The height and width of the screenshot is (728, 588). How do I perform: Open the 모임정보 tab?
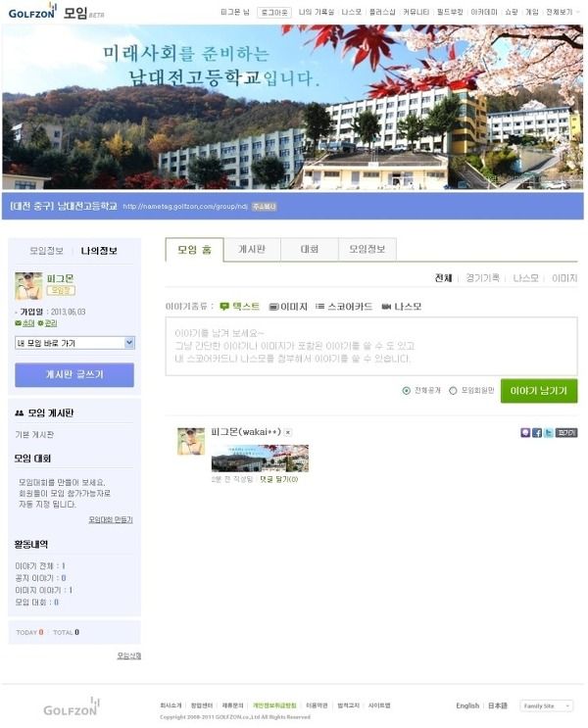click(367, 249)
